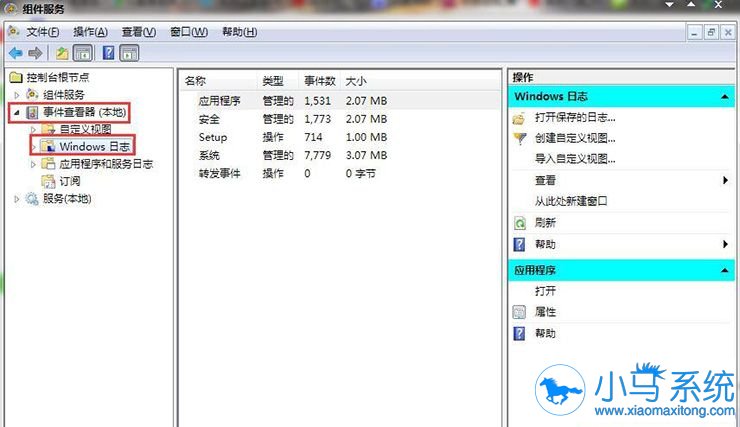Click the 事件查看器 (本地) node icon

32,112
